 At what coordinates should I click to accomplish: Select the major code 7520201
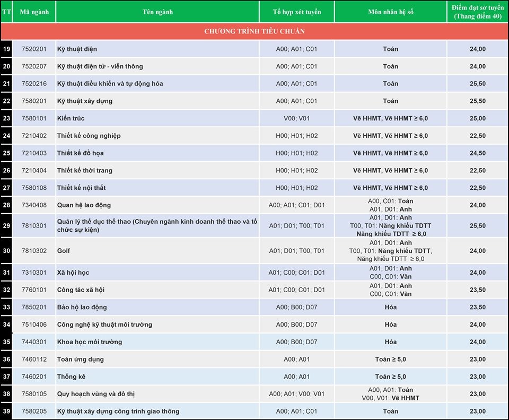(x=34, y=49)
